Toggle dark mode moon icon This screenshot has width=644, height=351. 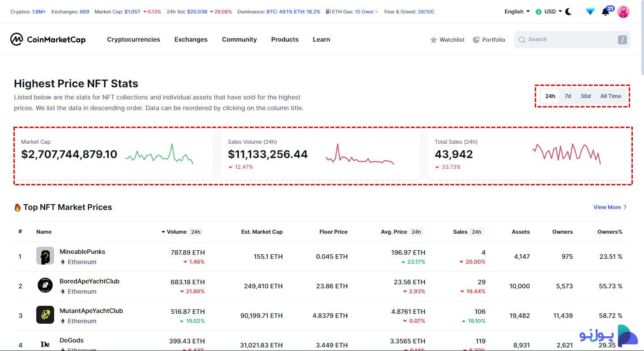tap(569, 12)
